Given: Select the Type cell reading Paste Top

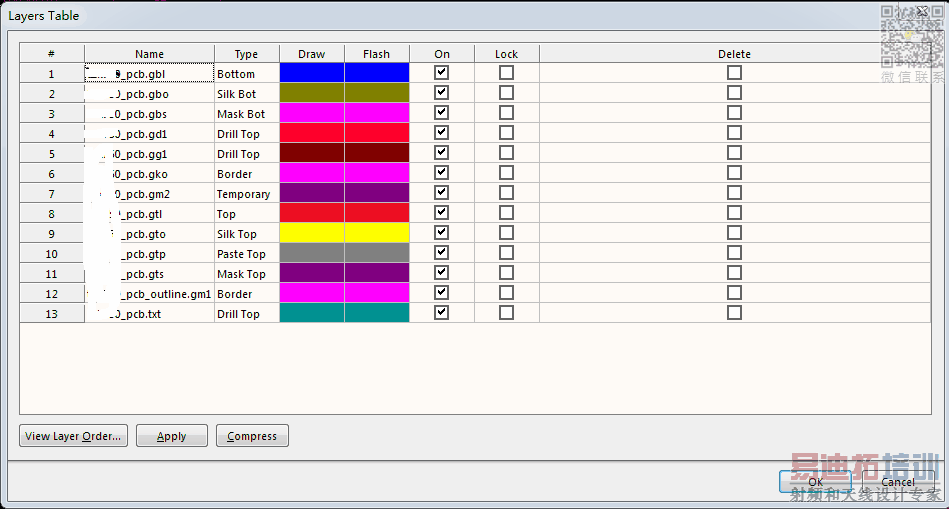Looking at the screenshot, I should coord(247,254).
